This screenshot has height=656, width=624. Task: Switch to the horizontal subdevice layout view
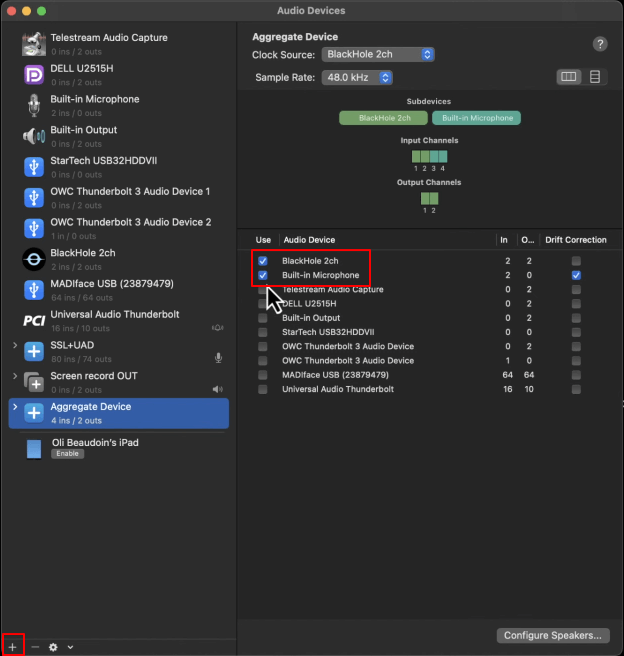[x=569, y=77]
